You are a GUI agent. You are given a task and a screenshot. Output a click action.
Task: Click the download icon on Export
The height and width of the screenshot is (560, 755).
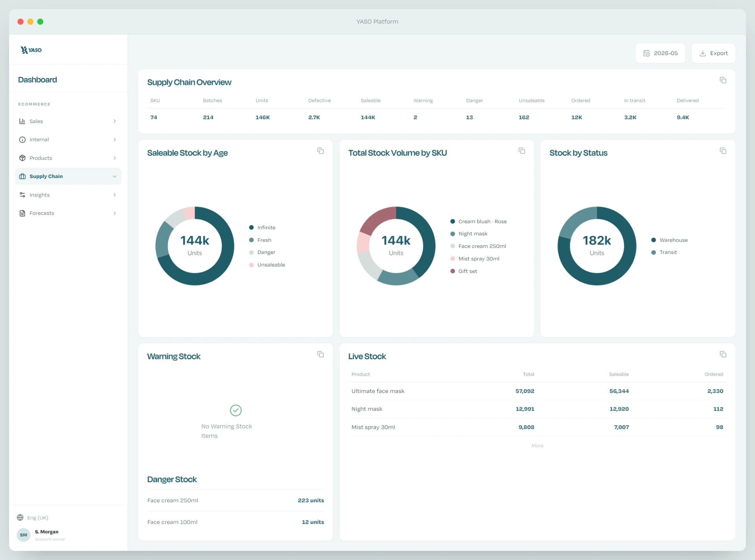pos(703,53)
